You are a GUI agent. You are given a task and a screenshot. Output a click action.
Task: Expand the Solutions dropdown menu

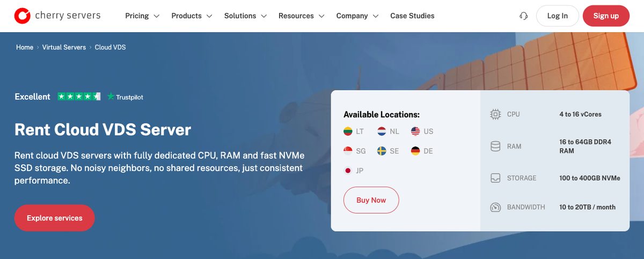tap(245, 16)
